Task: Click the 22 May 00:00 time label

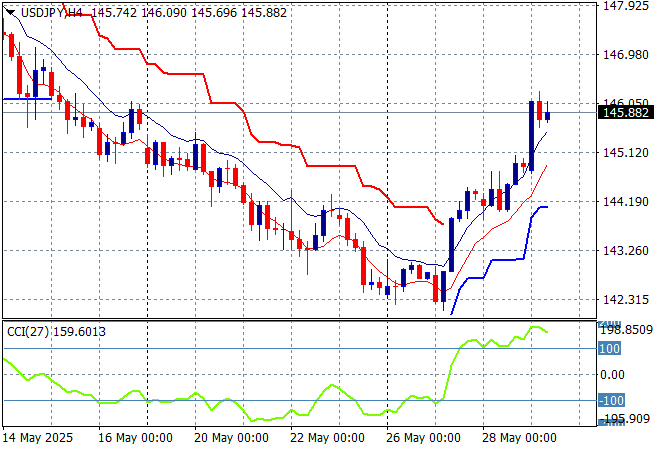Action: coord(328,438)
